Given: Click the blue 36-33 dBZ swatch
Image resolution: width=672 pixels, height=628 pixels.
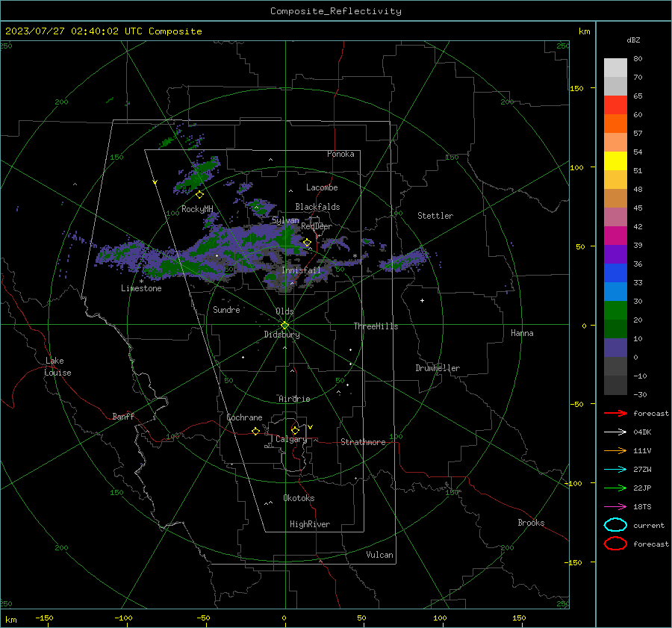Looking at the screenshot, I should pos(615,273).
